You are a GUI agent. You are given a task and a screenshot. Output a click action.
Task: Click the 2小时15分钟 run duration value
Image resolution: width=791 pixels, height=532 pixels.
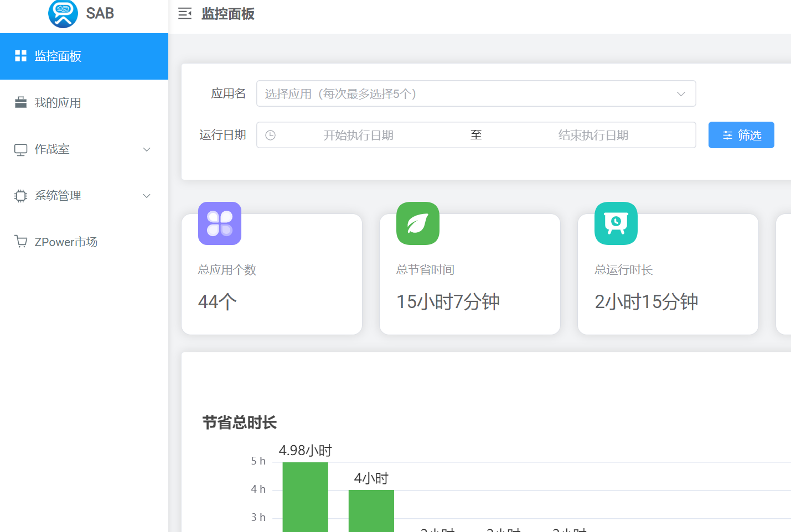pos(647,302)
